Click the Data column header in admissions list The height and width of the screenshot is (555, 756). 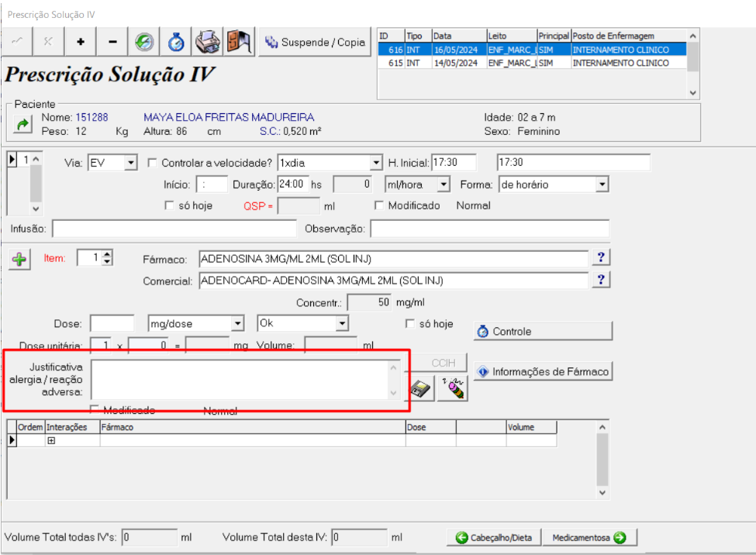click(459, 36)
